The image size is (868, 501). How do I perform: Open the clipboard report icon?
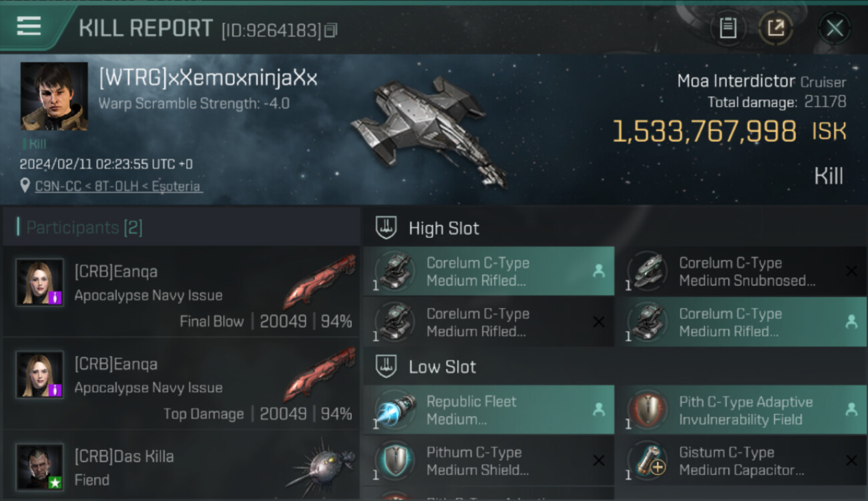coord(728,28)
